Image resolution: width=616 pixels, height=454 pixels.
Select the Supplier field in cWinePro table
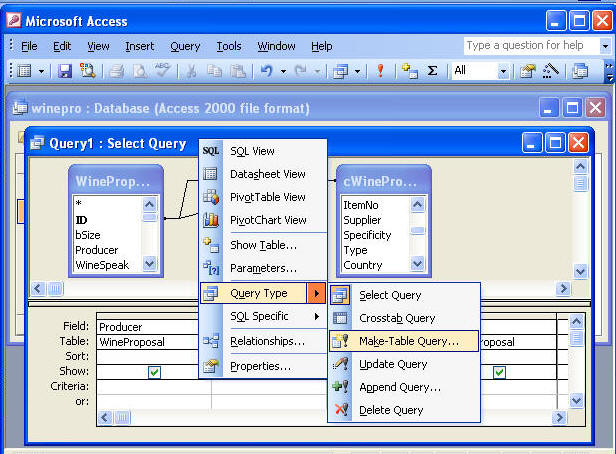(x=362, y=220)
